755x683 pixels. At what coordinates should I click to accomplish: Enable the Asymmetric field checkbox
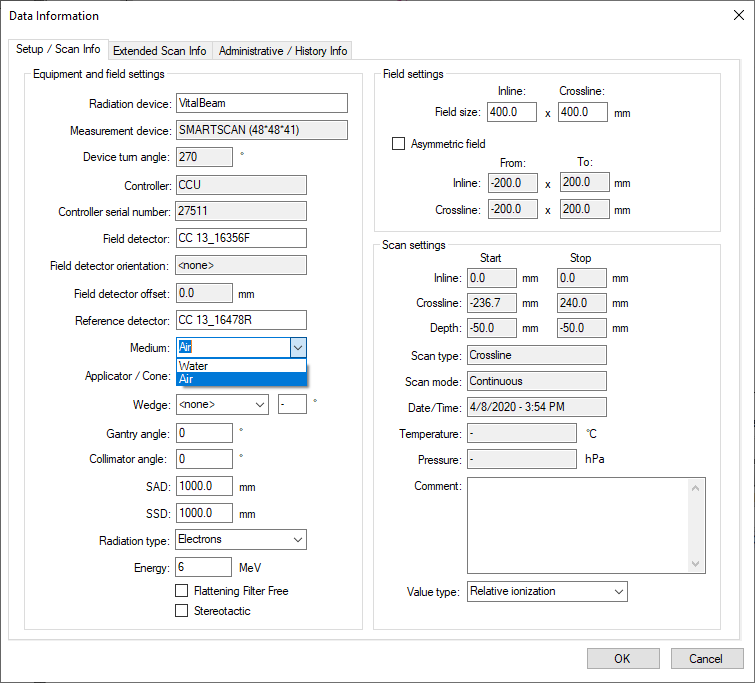398,144
